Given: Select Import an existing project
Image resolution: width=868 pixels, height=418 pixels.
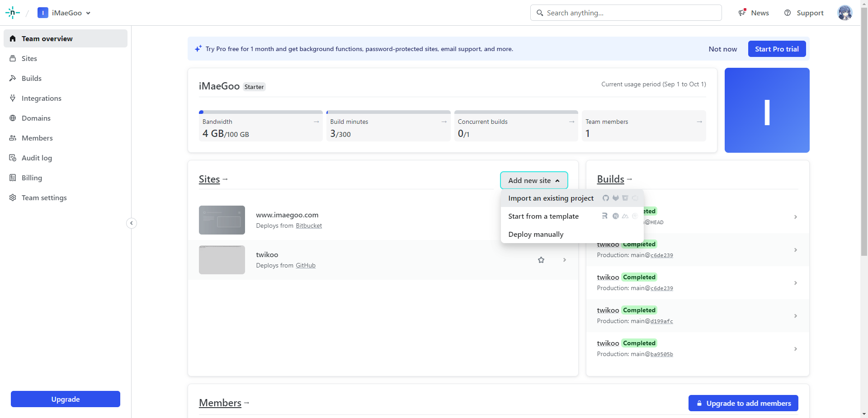Looking at the screenshot, I should [551, 198].
